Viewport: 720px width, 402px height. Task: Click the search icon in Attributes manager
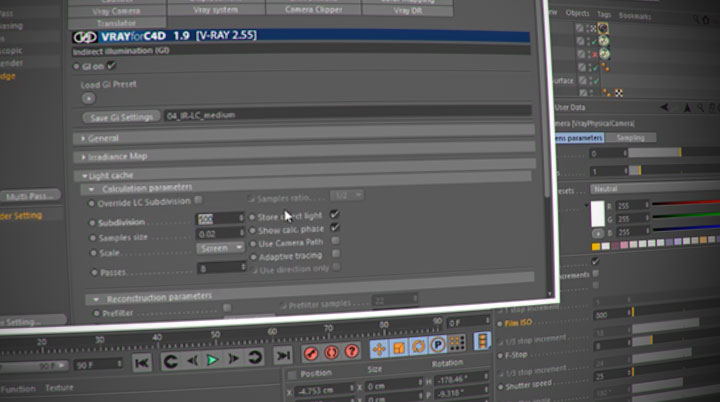[700, 108]
